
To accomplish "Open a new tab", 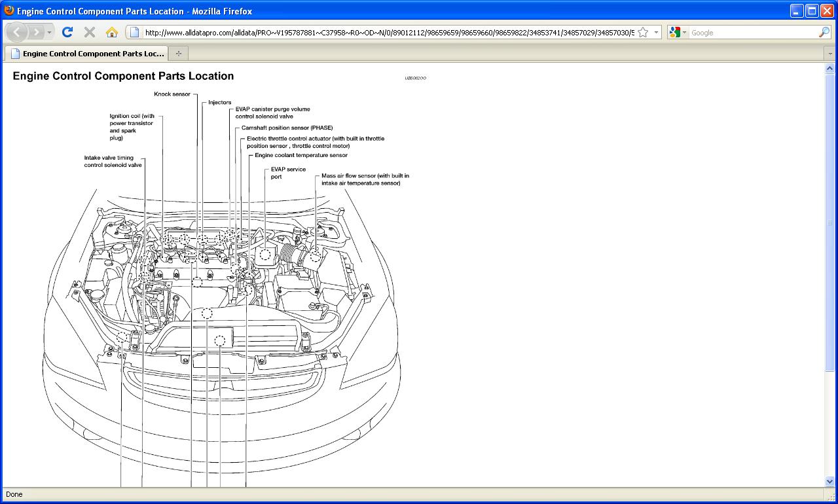I will coord(178,54).
